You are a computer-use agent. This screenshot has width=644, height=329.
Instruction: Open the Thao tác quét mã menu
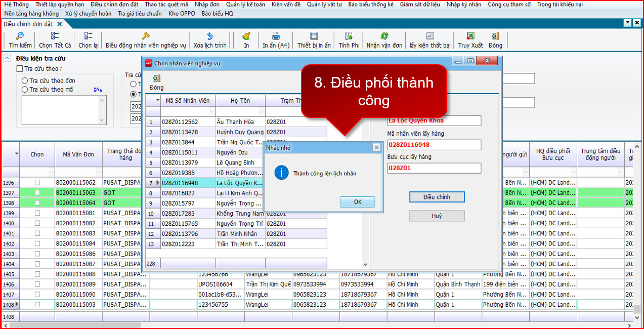coord(166,5)
